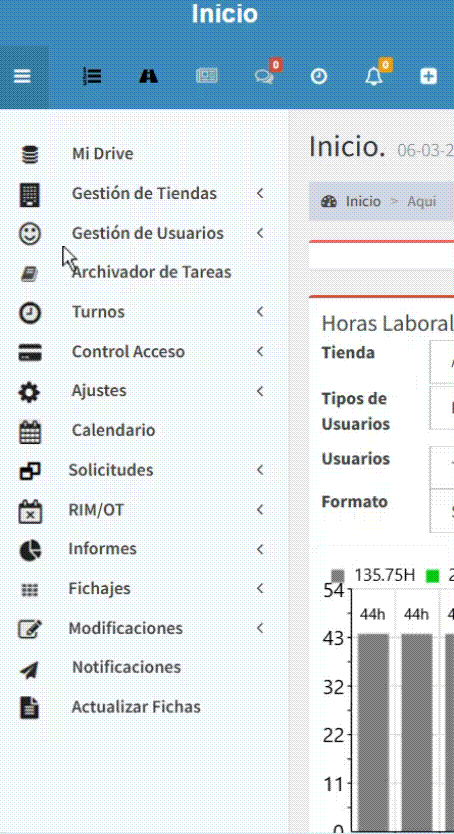The image size is (454, 834).
Task: Click the Control Acceso card icon
Action: click(30, 352)
